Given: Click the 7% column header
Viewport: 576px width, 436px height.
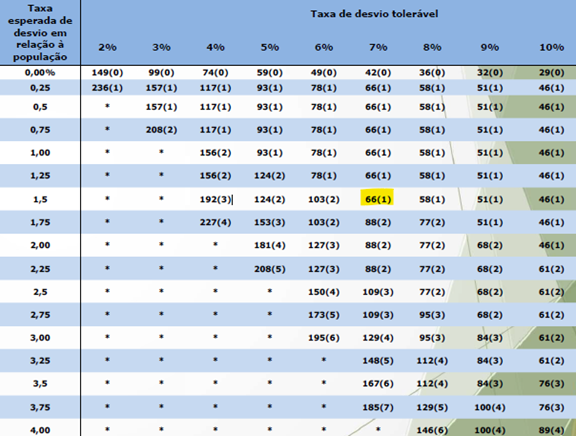Looking at the screenshot, I should [378, 47].
